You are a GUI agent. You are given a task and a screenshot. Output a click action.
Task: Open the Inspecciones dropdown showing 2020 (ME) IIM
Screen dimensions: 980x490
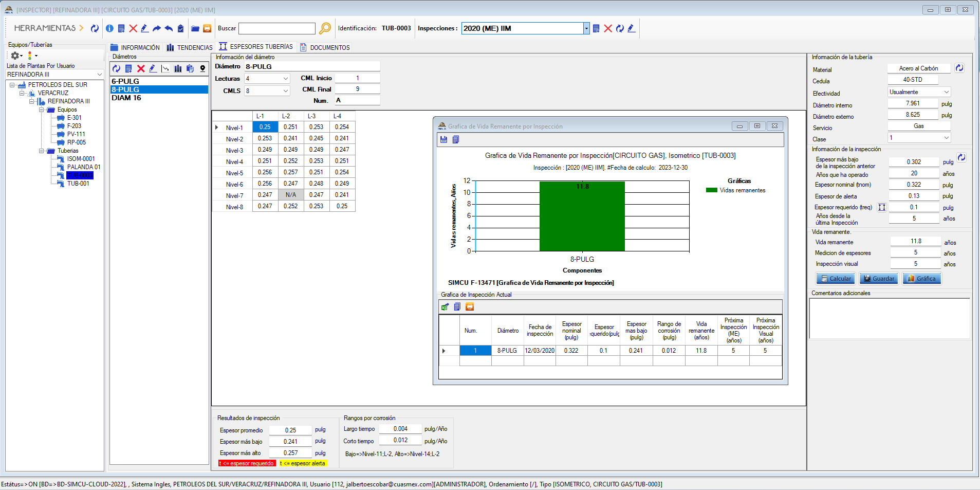[x=586, y=28]
